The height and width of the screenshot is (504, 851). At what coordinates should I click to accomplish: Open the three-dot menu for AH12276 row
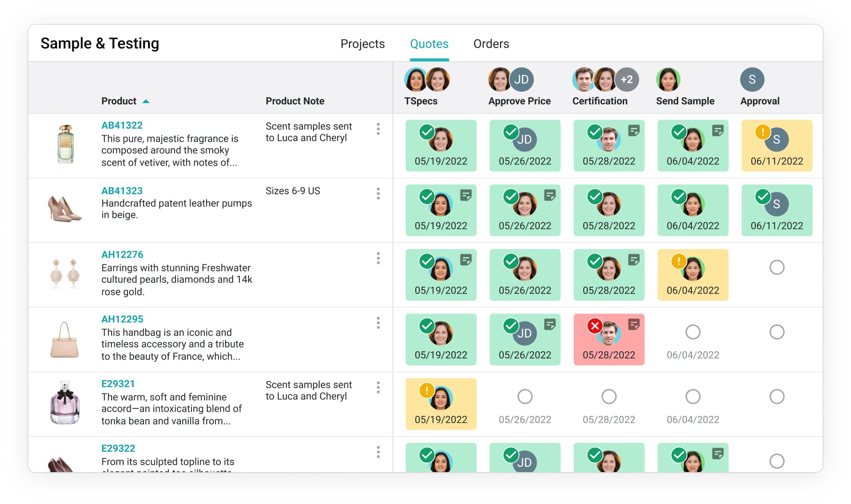[x=378, y=258]
